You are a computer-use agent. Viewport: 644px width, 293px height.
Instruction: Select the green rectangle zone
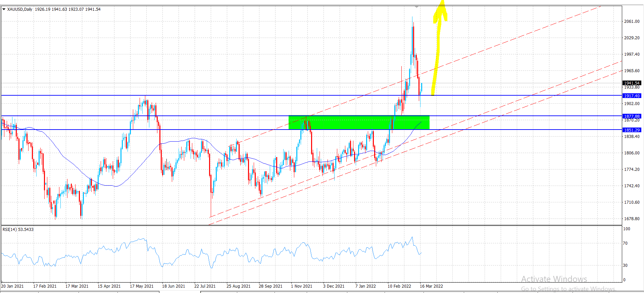click(x=358, y=123)
